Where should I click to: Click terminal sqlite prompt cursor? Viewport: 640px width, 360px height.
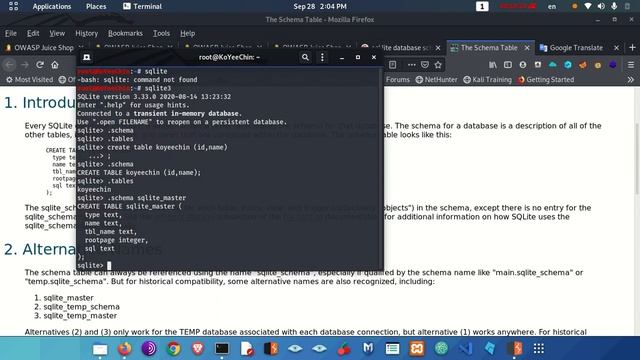pyautogui.click(x=109, y=265)
